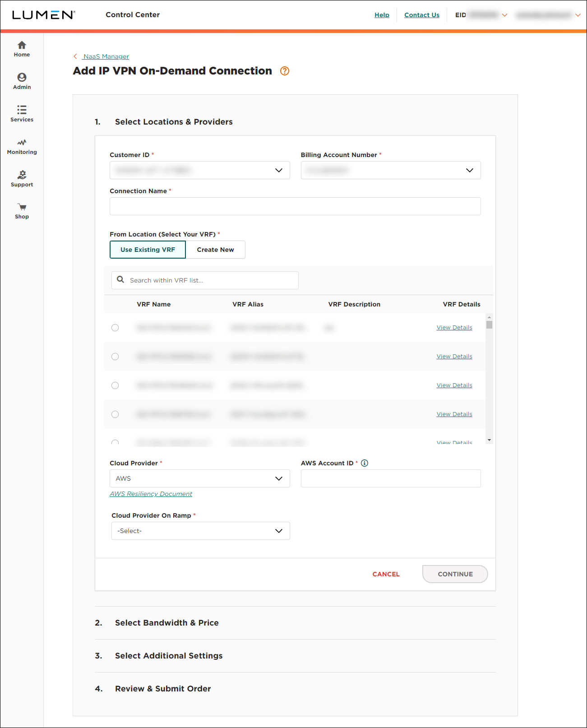The width and height of the screenshot is (587, 728).
Task: Select the first VRF row radio button
Action: (x=115, y=328)
